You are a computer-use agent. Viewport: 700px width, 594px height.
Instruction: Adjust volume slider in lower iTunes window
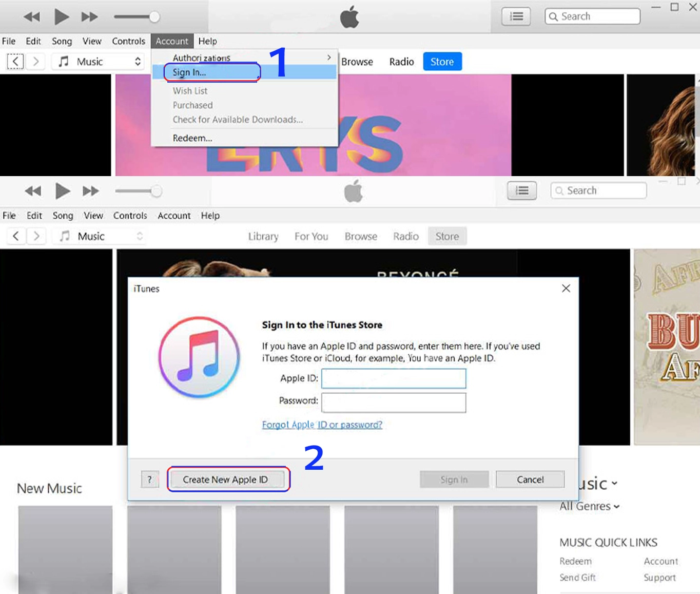[139, 191]
